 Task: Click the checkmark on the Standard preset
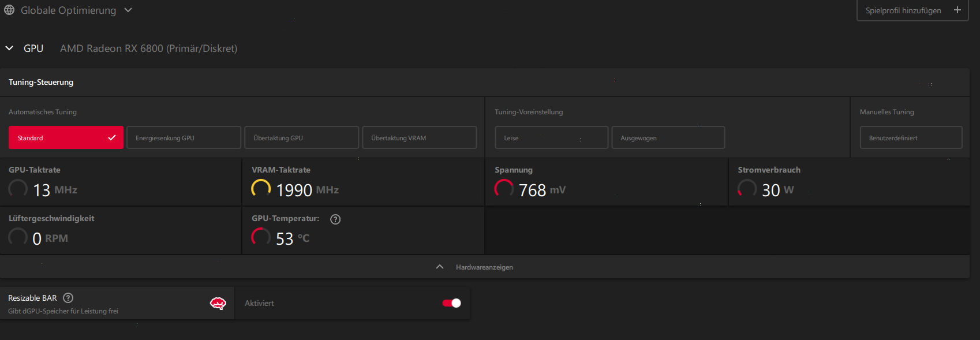112,137
